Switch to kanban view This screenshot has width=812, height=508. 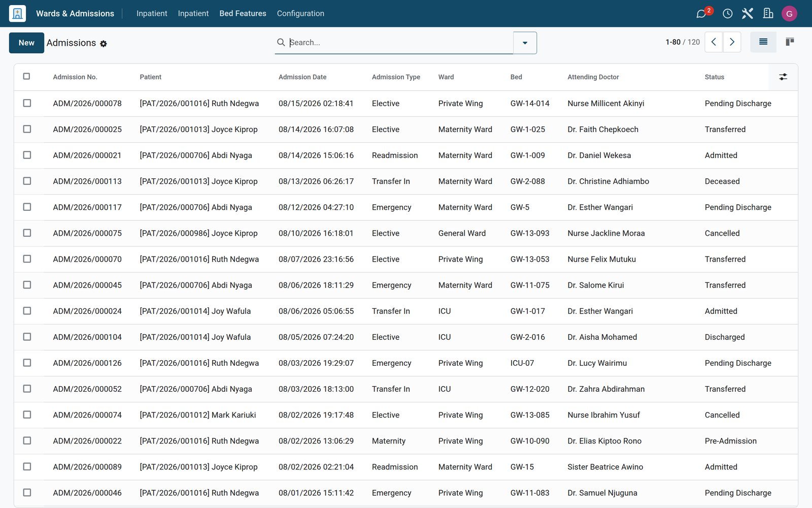(790, 42)
